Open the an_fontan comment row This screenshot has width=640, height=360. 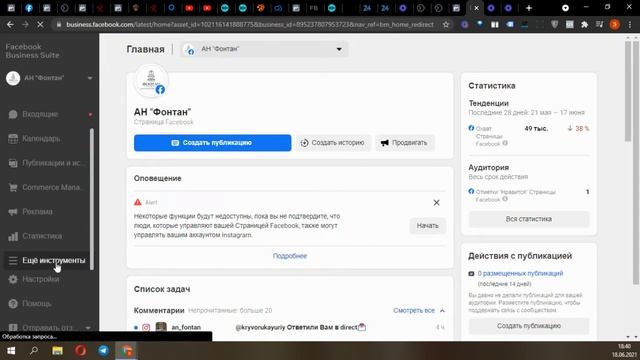tap(290, 327)
